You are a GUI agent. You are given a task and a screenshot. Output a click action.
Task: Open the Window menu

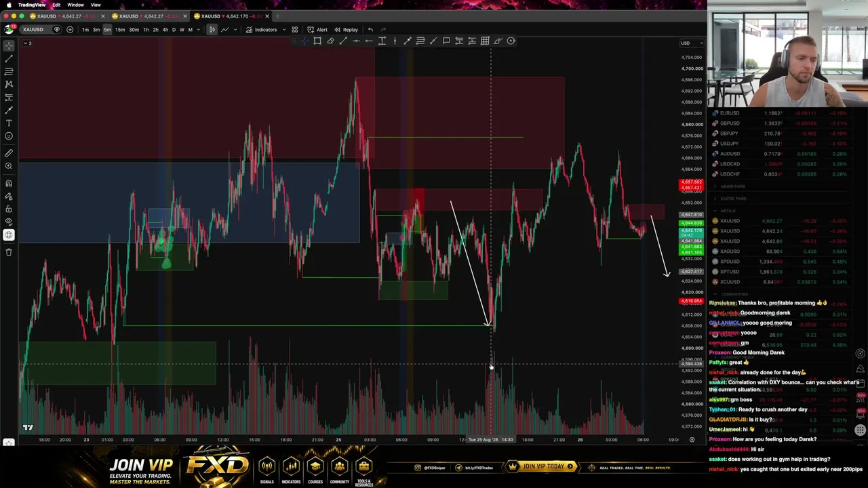(75, 5)
